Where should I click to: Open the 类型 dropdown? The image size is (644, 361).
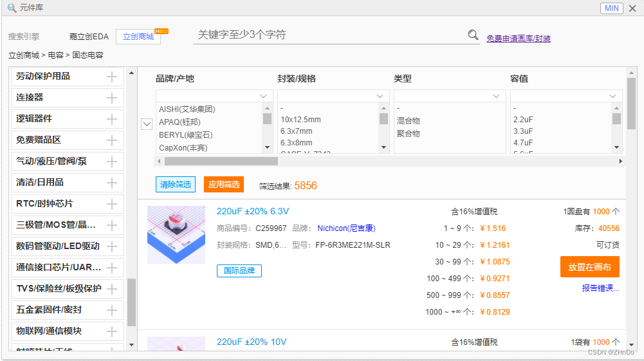point(449,96)
